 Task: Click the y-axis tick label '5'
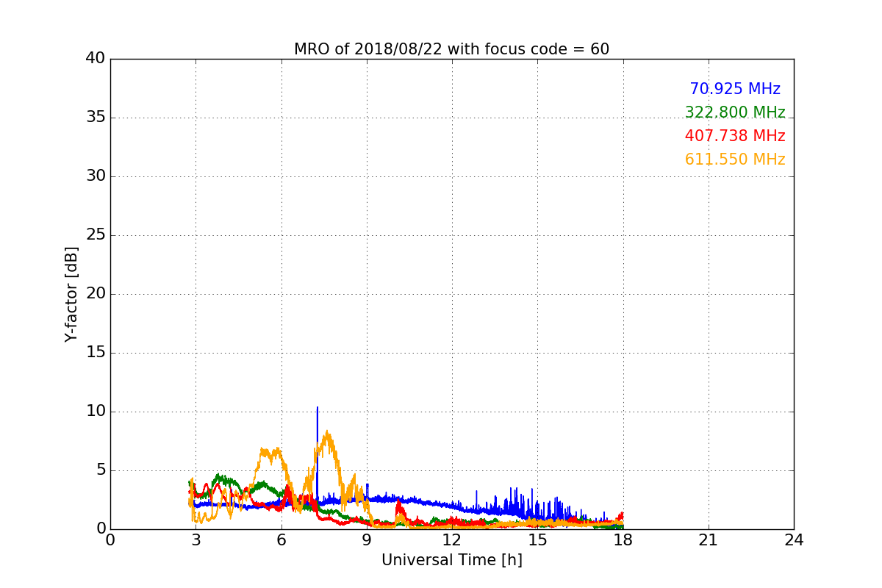pyautogui.click(x=101, y=470)
